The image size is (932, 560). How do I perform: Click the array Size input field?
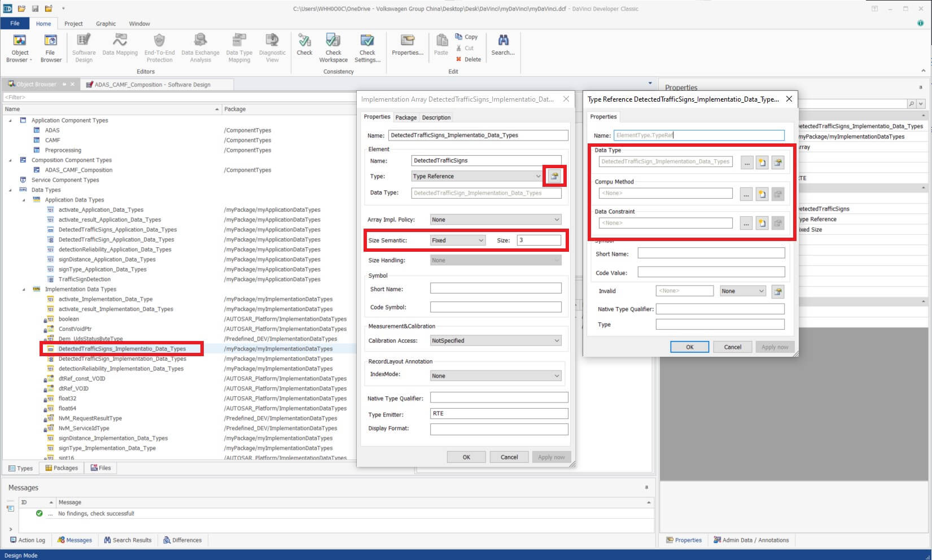click(x=539, y=240)
